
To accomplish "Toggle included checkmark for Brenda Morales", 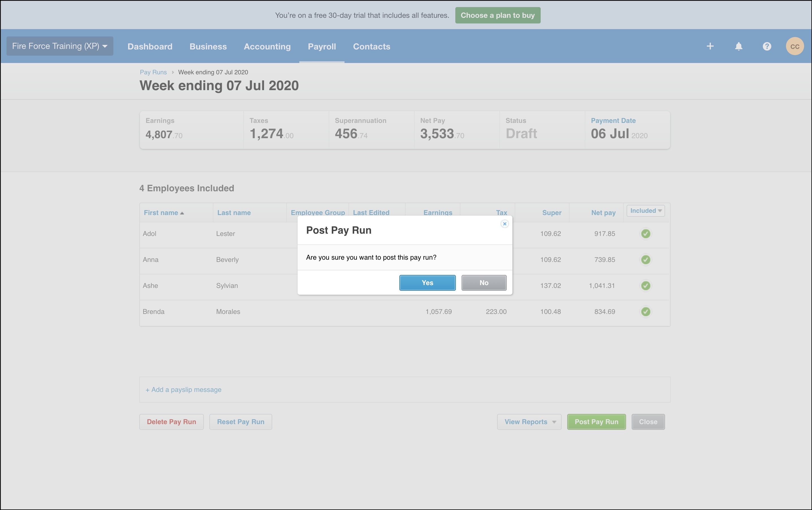I will [x=646, y=311].
